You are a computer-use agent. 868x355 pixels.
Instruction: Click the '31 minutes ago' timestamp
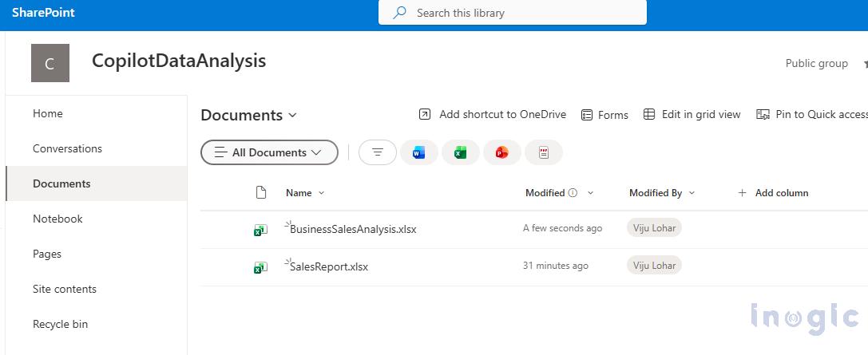coord(556,266)
